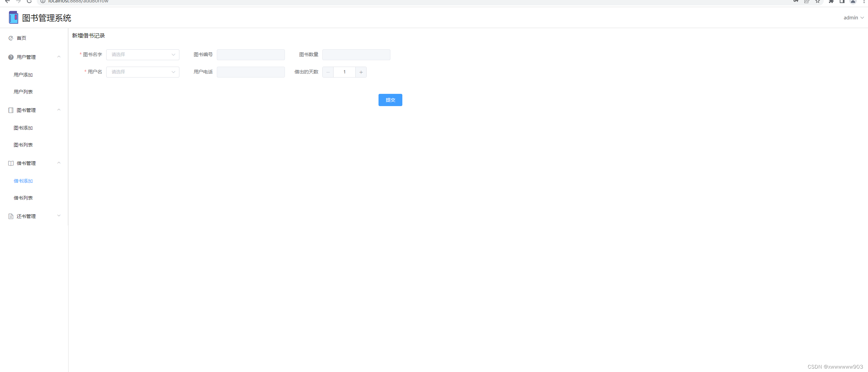Open the 图书名字 select dropdown
868x372 pixels.
tap(143, 55)
